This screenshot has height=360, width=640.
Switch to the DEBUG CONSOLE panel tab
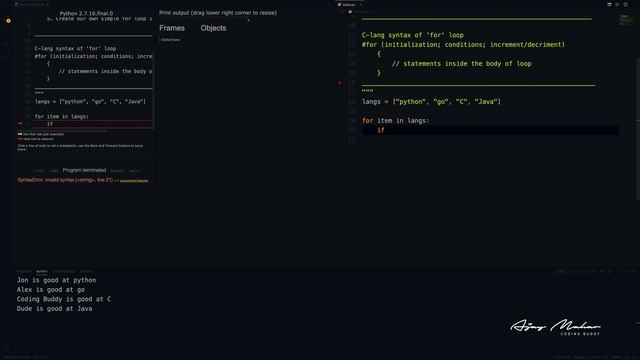click(x=64, y=271)
